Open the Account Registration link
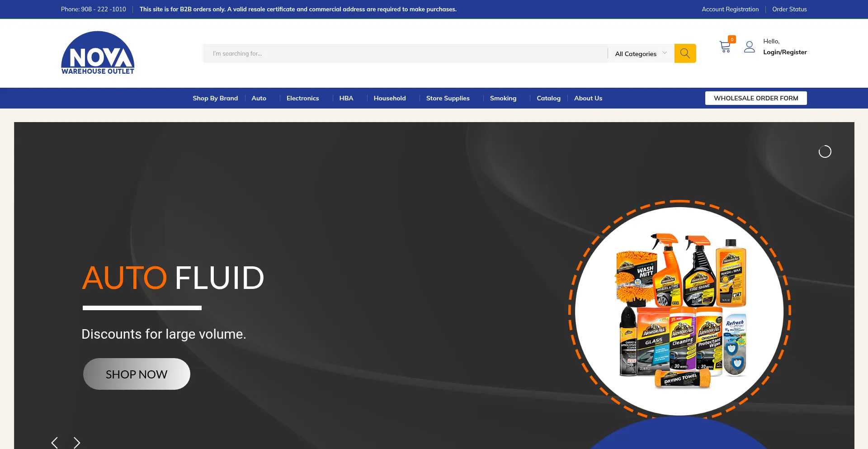This screenshot has height=449, width=868. tap(730, 9)
